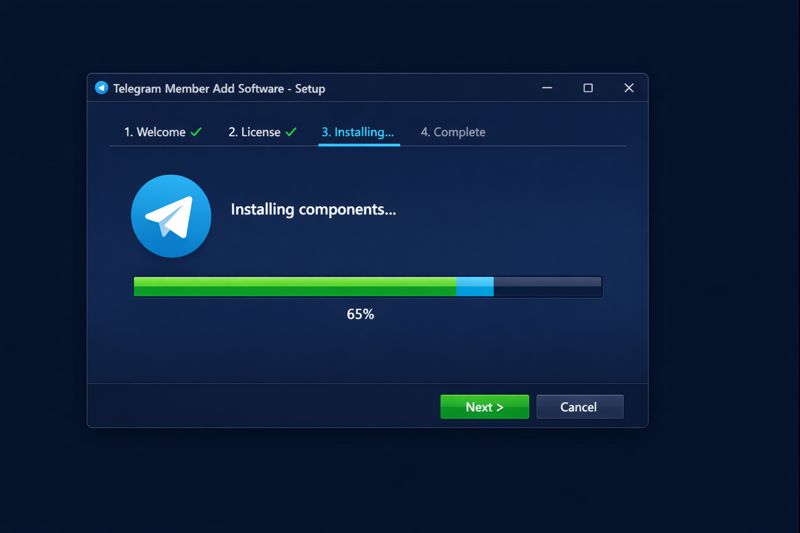
Task: Click the 65% progress label
Action: click(360, 314)
